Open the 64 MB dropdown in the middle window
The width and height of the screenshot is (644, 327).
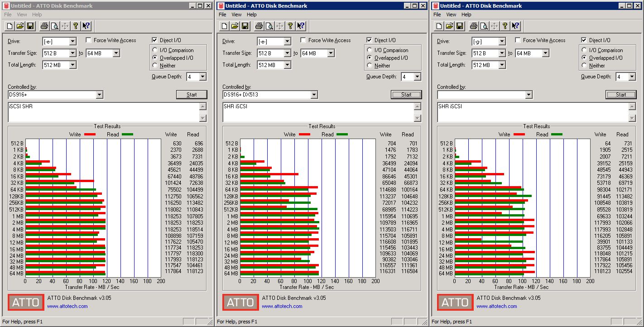pos(331,53)
